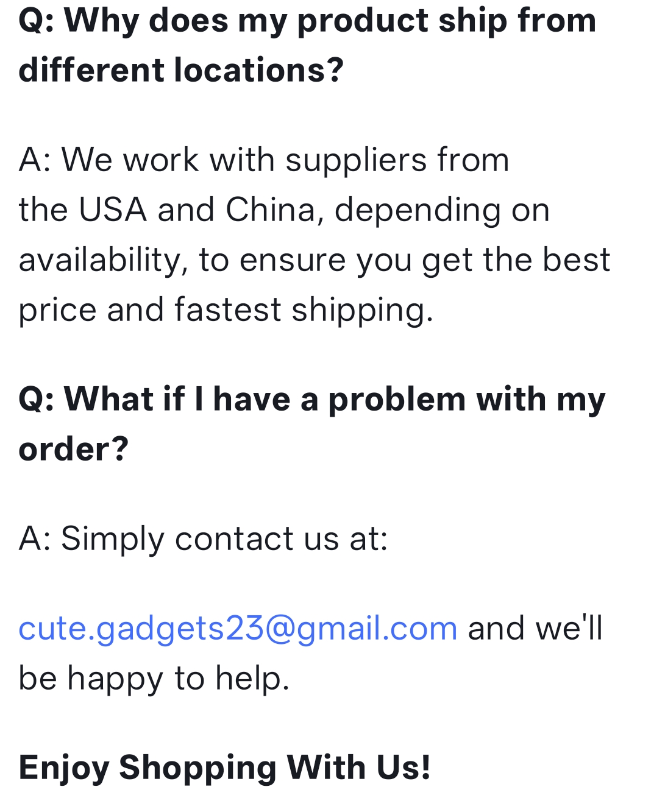Click the 'Why does my product ship' question
This screenshot has height=812, width=665.
307,20
